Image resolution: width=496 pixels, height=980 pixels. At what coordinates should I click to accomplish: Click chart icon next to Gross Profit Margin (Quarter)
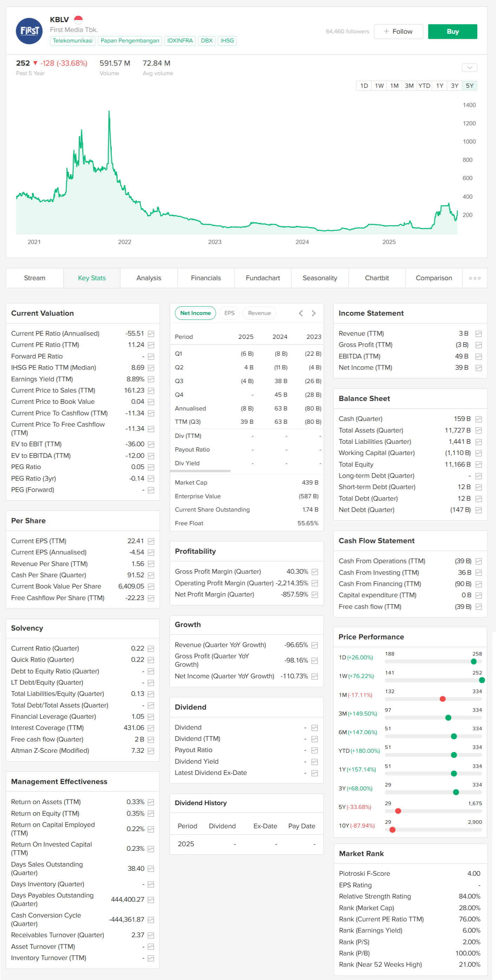click(x=315, y=572)
